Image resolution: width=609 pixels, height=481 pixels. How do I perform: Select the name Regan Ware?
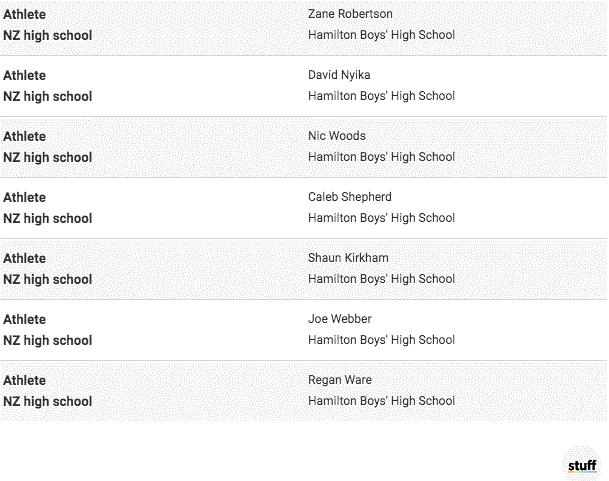(339, 380)
